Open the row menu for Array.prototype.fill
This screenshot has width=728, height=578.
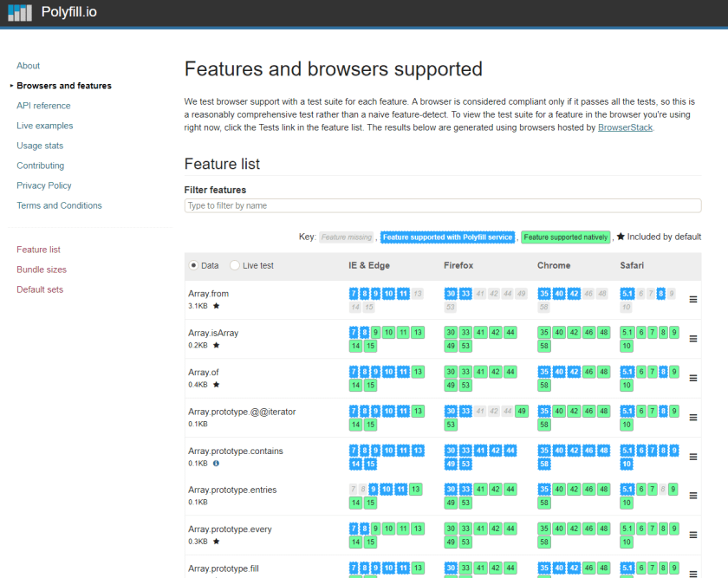tap(692, 573)
